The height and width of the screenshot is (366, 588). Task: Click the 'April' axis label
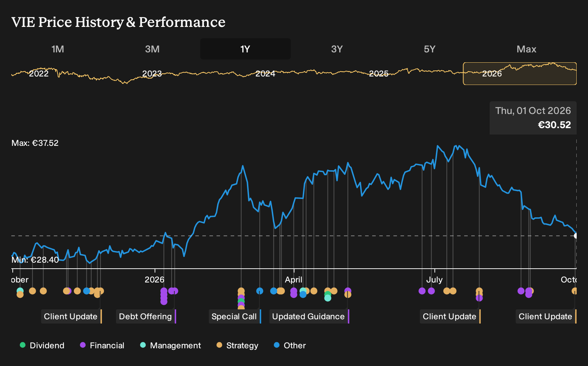294,280
